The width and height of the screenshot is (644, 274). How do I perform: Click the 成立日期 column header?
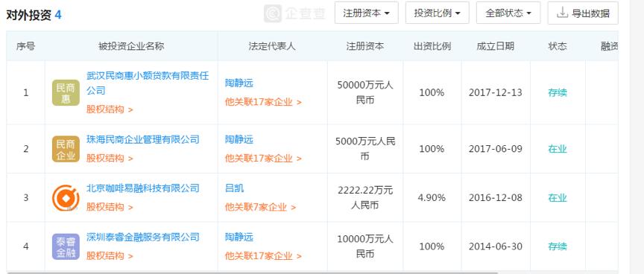496,46
